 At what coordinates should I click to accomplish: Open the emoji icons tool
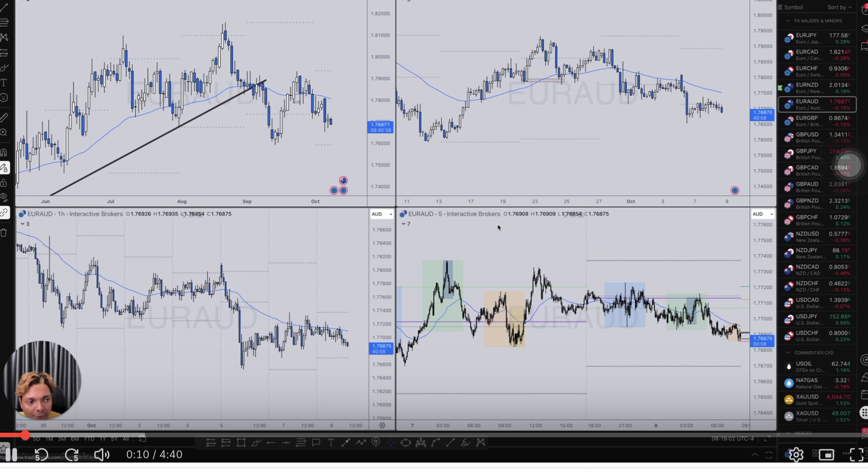click(x=4, y=98)
